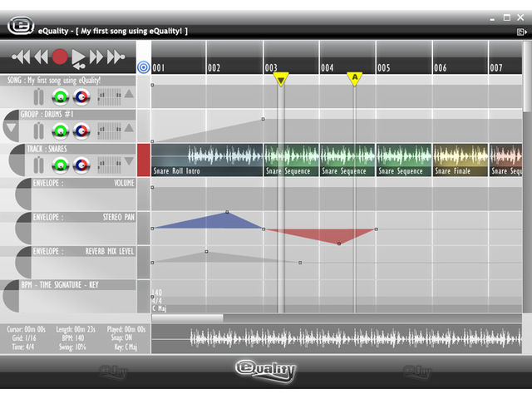The width and height of the screenshot is (532, 399).
Task: Adjust the TRACK SNARES blue-red pan knob
Action: tap(81, 165)
